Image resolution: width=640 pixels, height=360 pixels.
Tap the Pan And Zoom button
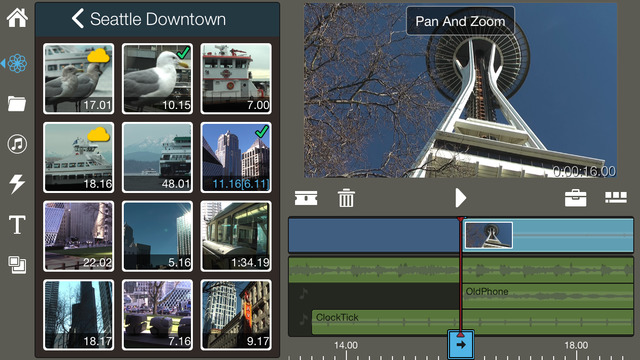tap(460, 21)
